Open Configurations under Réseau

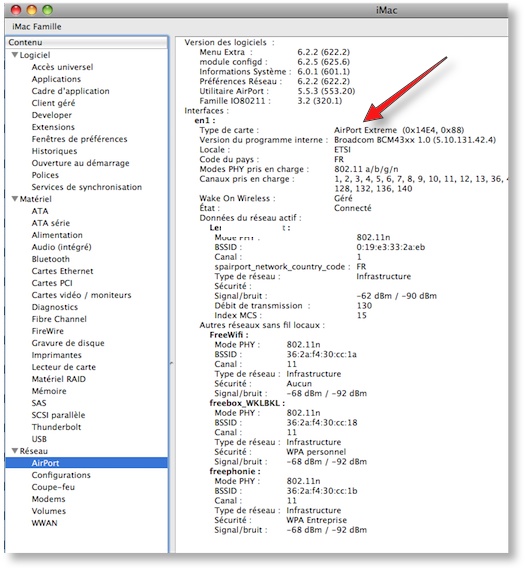[x=61, y=475]
